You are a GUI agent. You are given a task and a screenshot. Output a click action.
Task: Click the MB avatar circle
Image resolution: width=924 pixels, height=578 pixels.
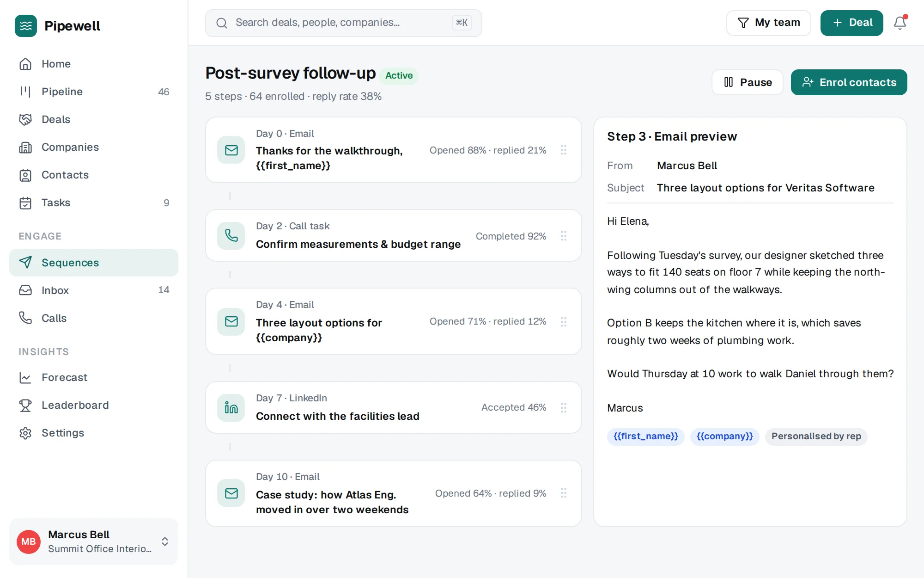pyautogui.click(x=29, y=541)
